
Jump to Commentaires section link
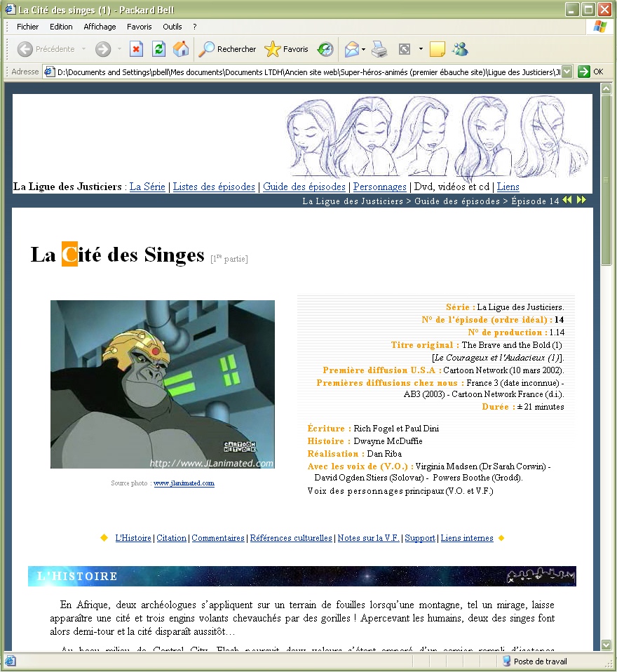click(x=217, y=538)
